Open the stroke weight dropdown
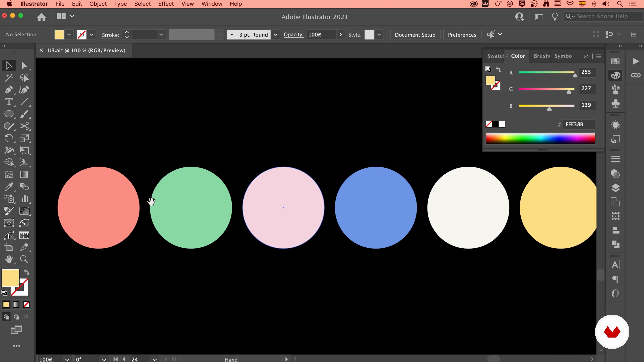Viewport: 644px width, 362px height. click(x=161, y=35)
